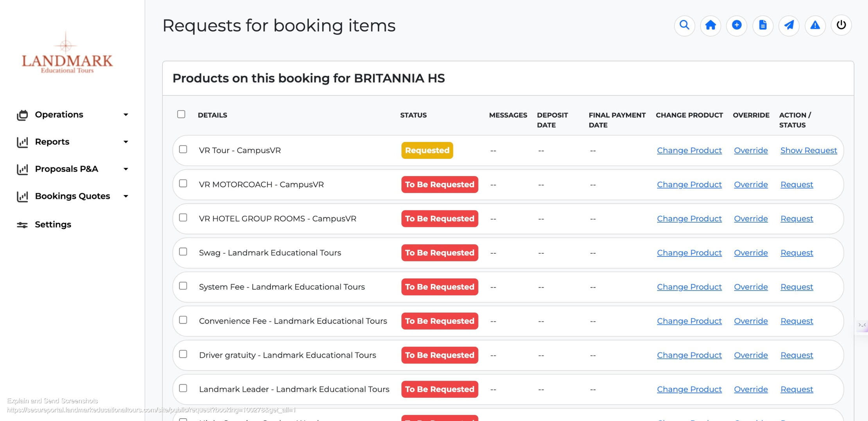
Task: Tick the Convenience Fee row checkbox
Action: (x=183, y=320)
